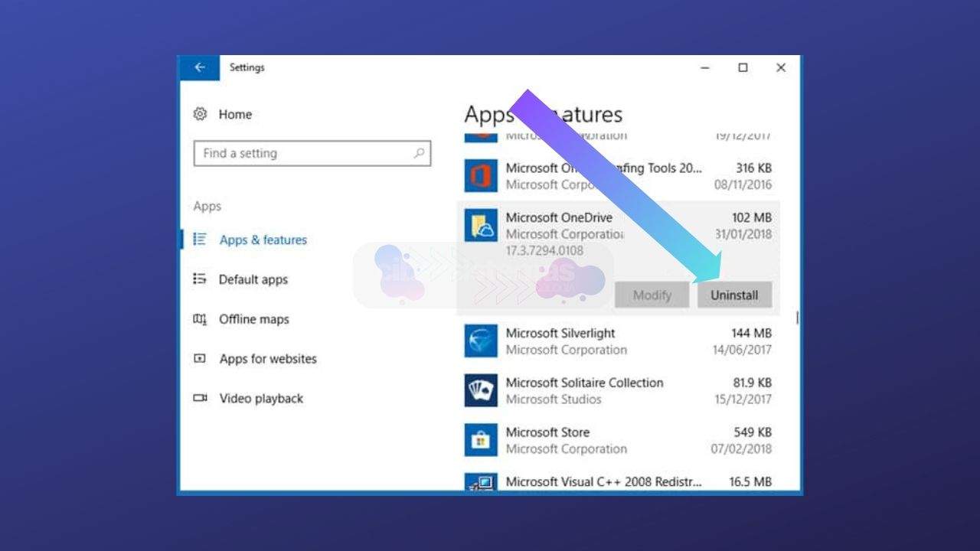Select the Microsoft Silverlight entry
The width and height of the screenshot is (980, 551).
(x=619, y=341)
